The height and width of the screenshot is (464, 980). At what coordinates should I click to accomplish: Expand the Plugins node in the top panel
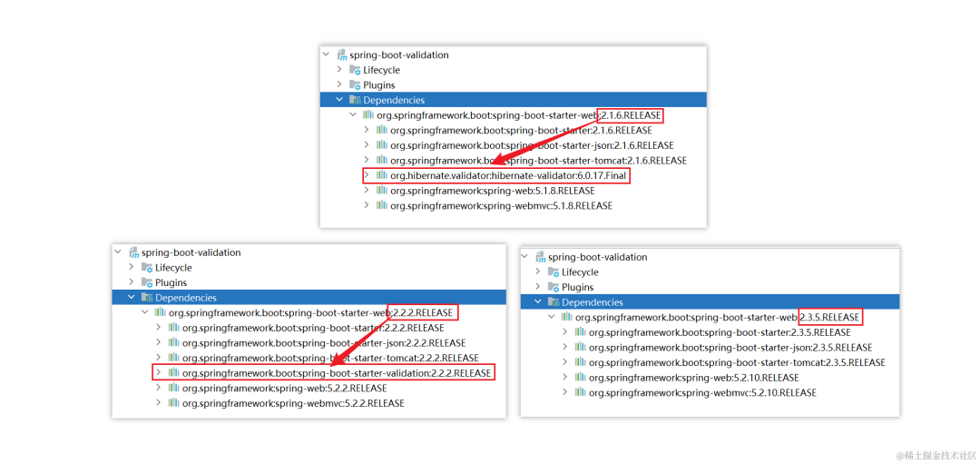point(339,85)
